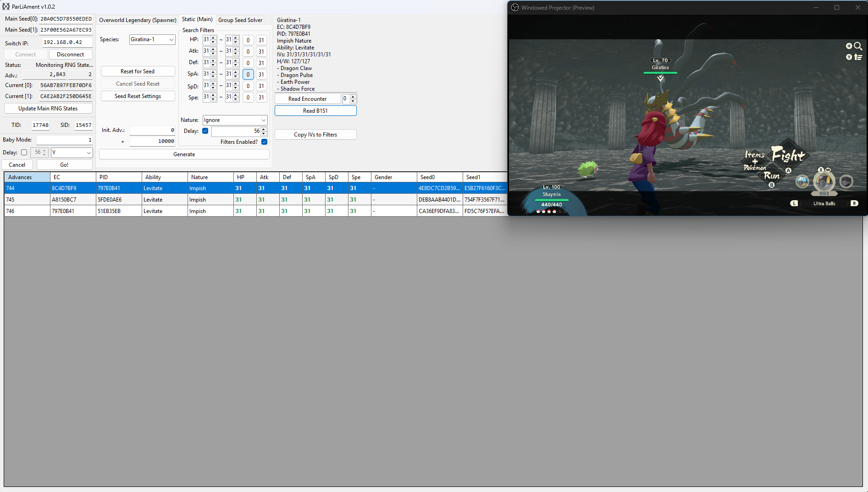This screenshot has width=868, height=492.
Task: Click the Shaymin sprite in battle scene
Action: (587, 169)
